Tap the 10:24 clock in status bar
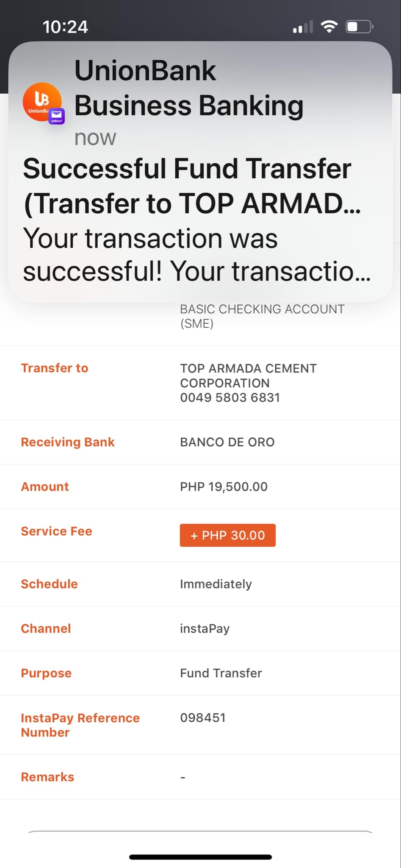 (x=65, y=27)
